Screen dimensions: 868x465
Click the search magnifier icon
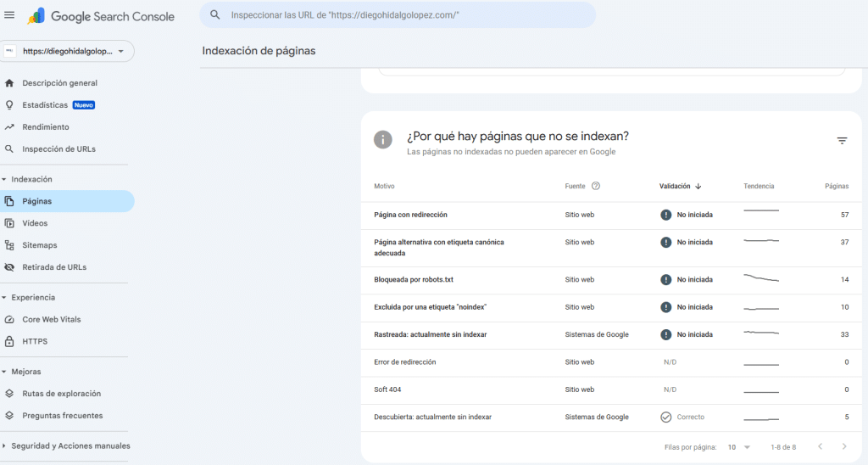215,15
